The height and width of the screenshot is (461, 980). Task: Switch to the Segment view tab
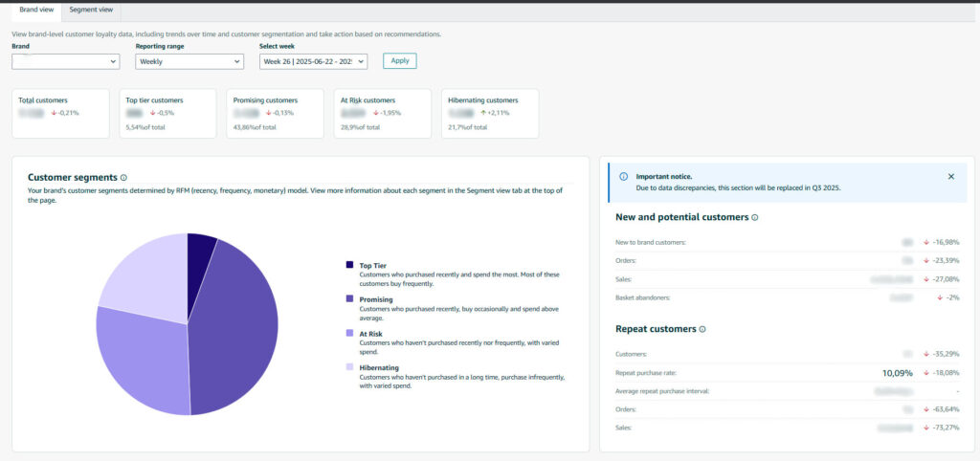click(91, 10)
